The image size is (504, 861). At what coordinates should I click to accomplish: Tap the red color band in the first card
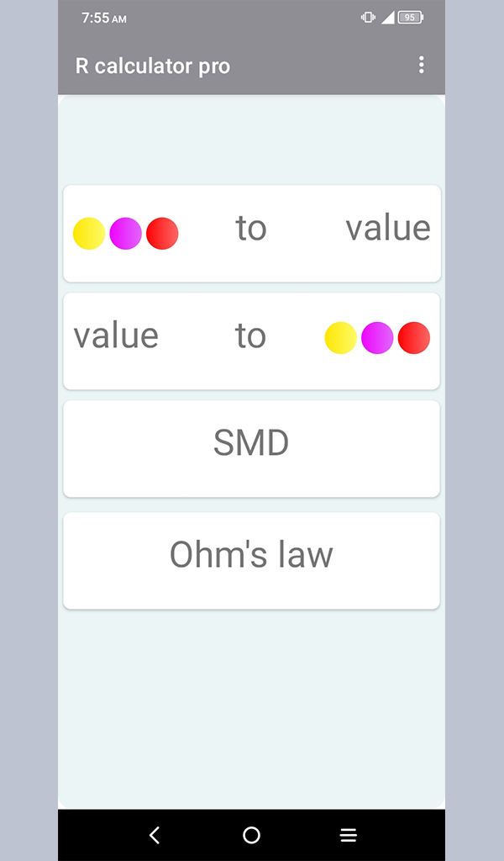click(x=161, y=233)
